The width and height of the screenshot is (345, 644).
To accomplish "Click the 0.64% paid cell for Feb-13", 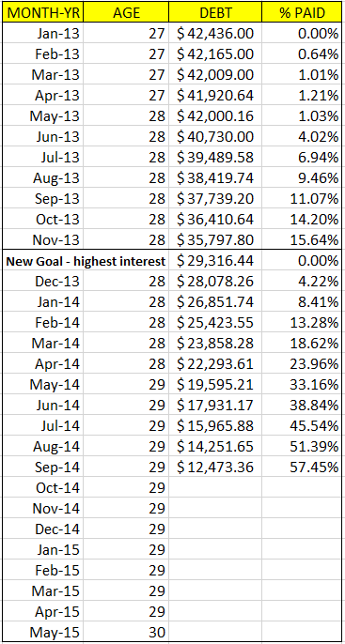I will pyautogui.click(x=302, y=54).
